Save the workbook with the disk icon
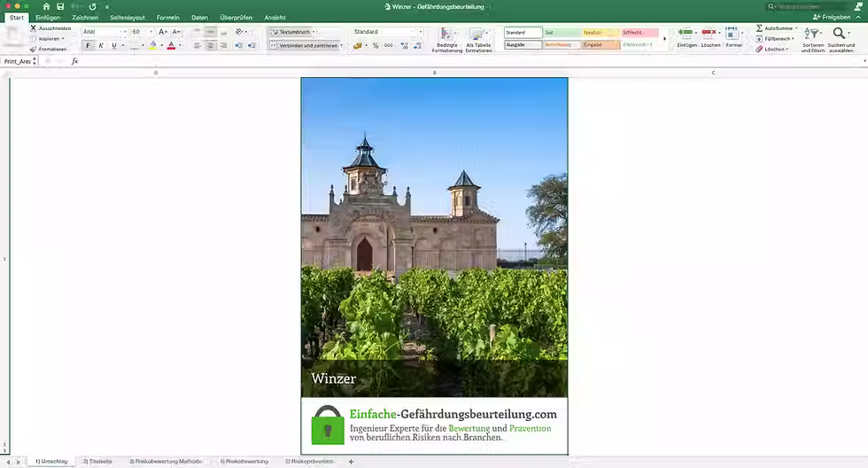 [60, 6]
